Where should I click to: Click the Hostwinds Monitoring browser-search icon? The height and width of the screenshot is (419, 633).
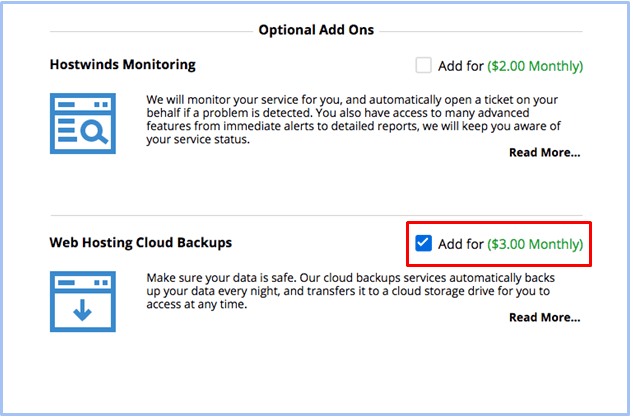83,124
